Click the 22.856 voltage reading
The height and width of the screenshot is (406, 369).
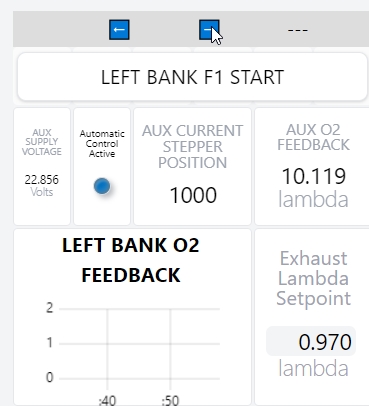tap(42, 180)
